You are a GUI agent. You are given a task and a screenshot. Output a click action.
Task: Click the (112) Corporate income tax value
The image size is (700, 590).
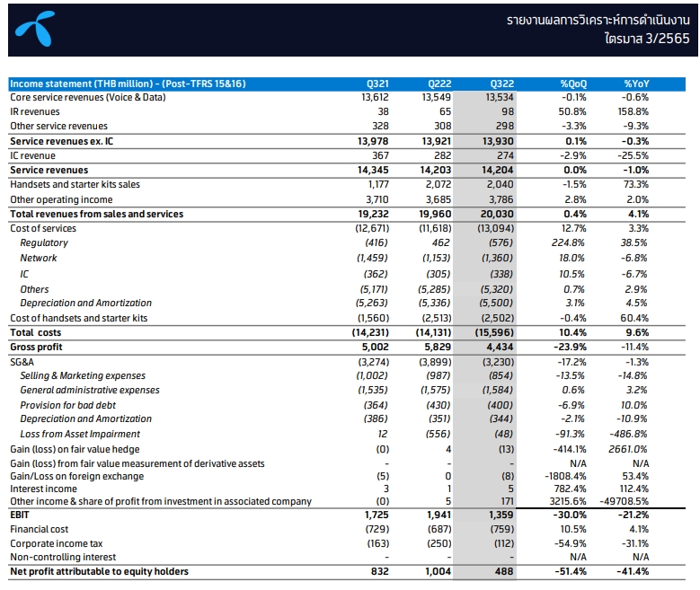[504, 543]
